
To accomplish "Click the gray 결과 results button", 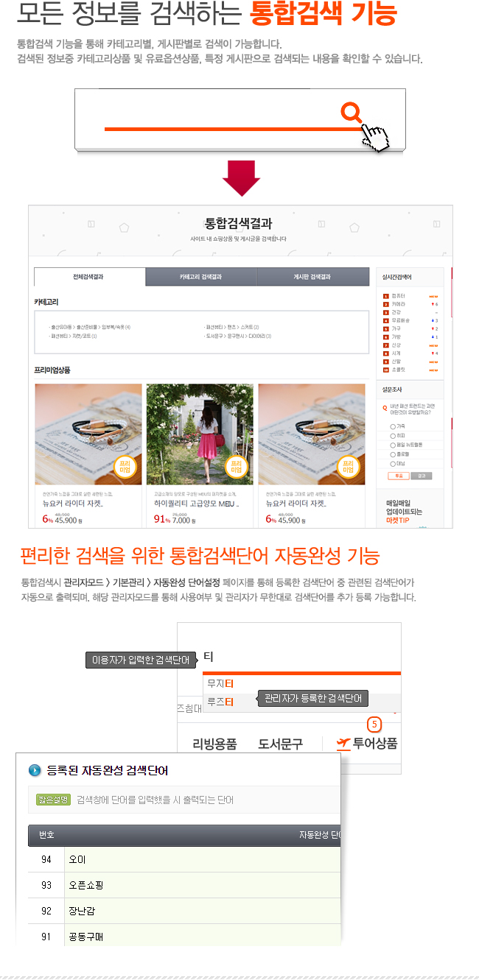I will [x=421, y=476].
